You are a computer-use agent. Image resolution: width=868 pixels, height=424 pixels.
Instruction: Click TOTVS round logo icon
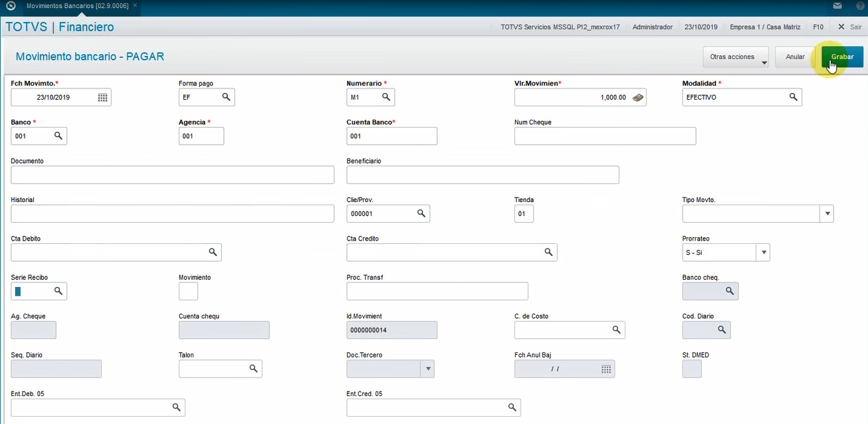pos(10,6)
